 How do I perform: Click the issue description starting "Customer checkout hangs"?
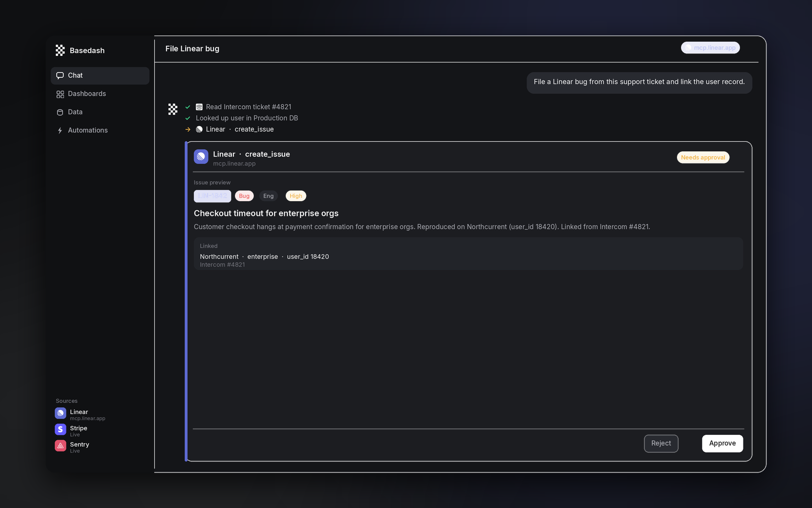(422, 227)
